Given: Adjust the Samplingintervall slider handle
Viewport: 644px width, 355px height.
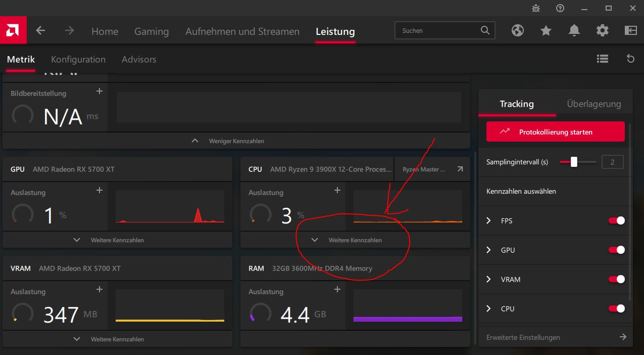Looking at the screenshot, I should coord(574,162).
